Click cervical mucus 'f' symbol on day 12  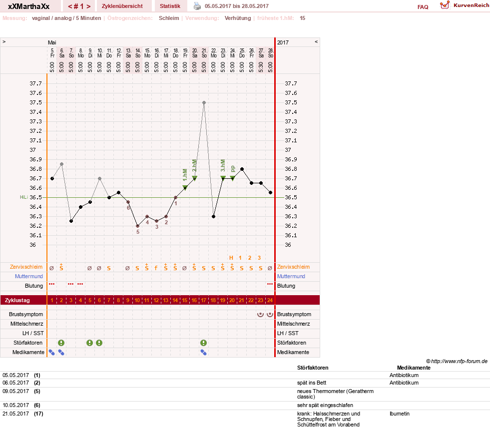point(156,268)
